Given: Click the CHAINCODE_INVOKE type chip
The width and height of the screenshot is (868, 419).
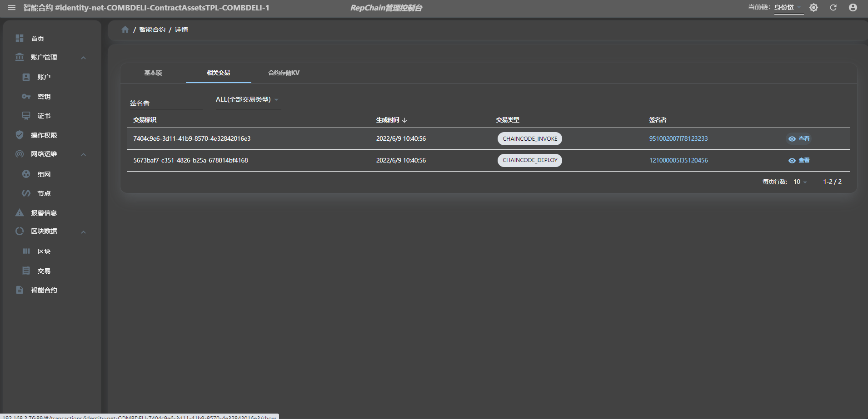Looking at the screenshot, I should (x=530, y=139).
